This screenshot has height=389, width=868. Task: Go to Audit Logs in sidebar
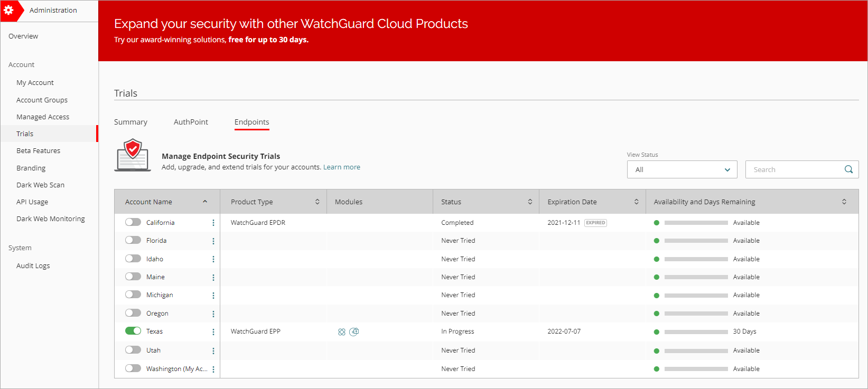point(33,265)
